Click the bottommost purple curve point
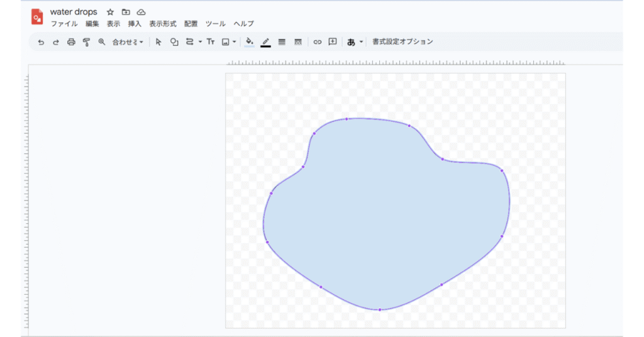 pyautogui.click(x=379, y=310)
